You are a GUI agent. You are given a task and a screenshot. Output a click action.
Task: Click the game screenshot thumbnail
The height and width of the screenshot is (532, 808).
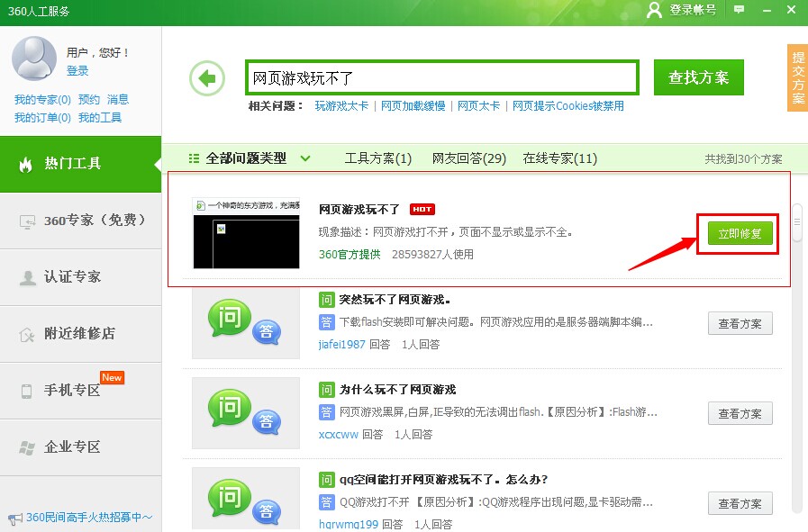coord(246,233)
